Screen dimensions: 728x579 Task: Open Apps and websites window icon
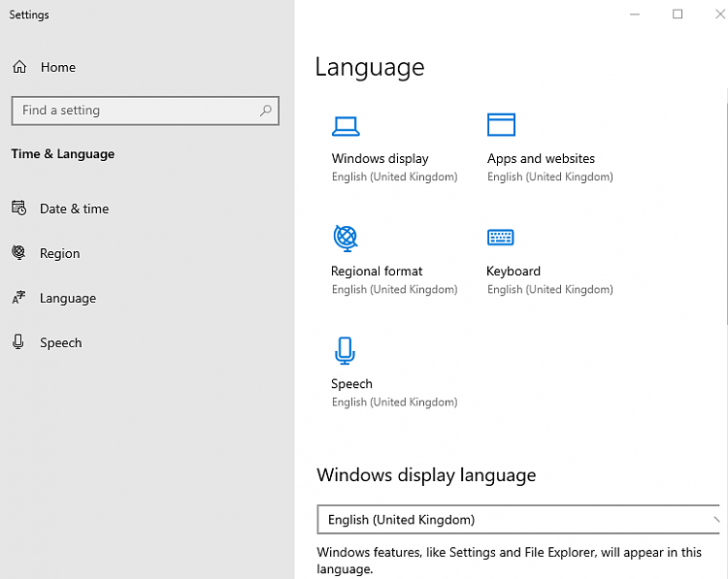[x=501, y=125]
